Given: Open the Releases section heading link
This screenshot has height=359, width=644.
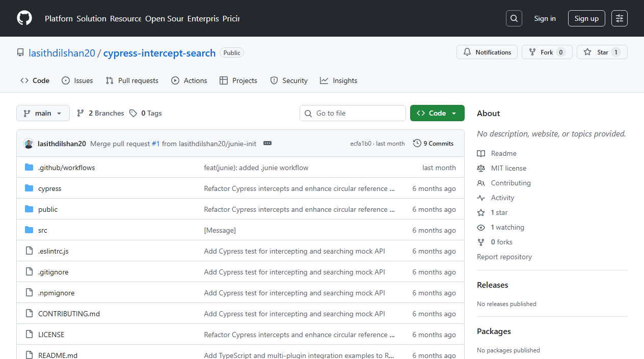Looking at the screenshot, I should (493, 285).
